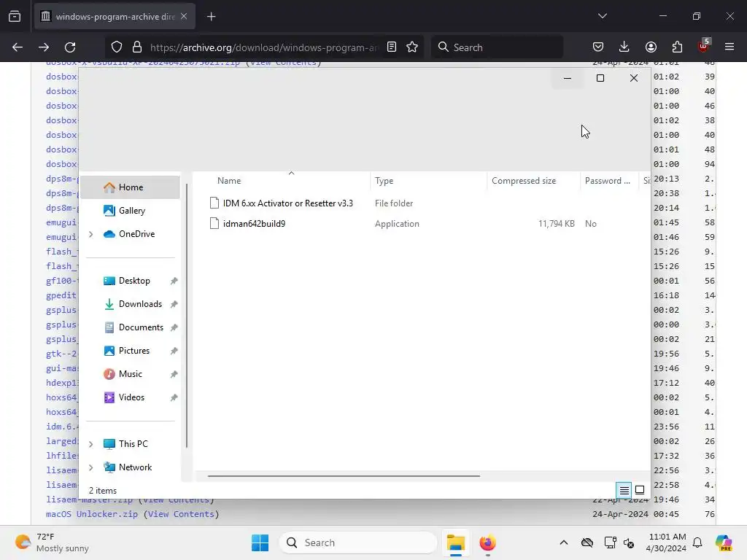Open Music quick access folder

click(130, 374)
